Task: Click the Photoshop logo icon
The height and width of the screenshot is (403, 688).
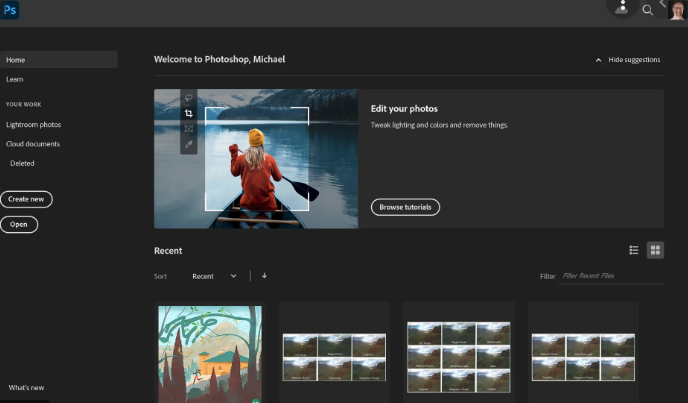Action: coord(10,11)
